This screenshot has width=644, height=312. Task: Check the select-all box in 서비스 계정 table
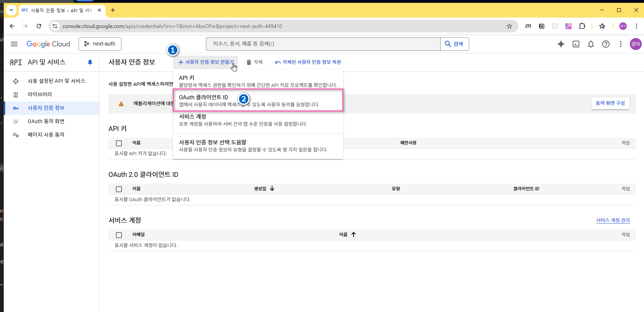(x=119, y=235)
